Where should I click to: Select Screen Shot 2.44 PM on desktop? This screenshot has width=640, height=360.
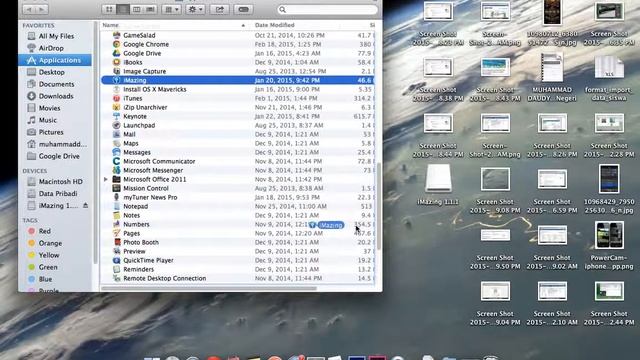pos(609,303)
